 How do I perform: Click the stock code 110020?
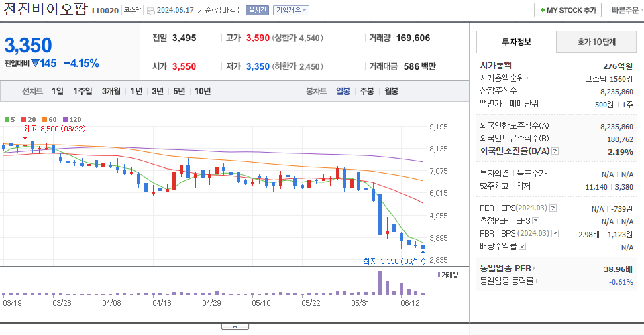click(x=105, y=11)
